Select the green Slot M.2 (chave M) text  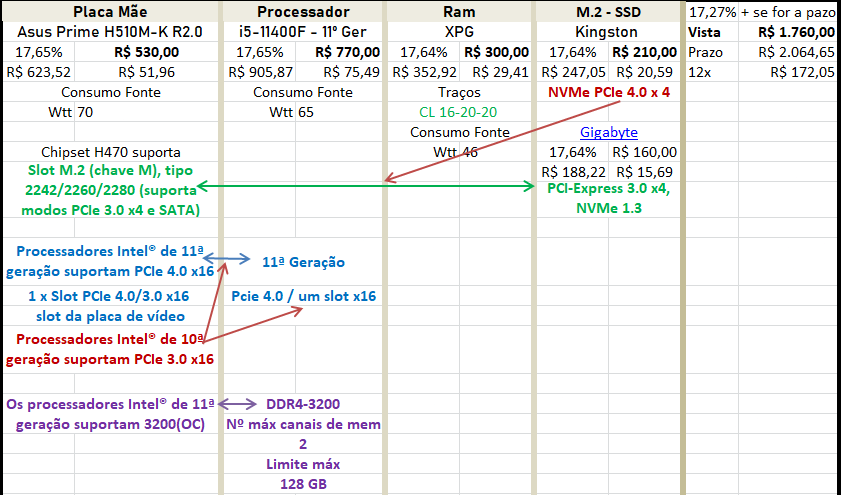click(x=110, y=190)
